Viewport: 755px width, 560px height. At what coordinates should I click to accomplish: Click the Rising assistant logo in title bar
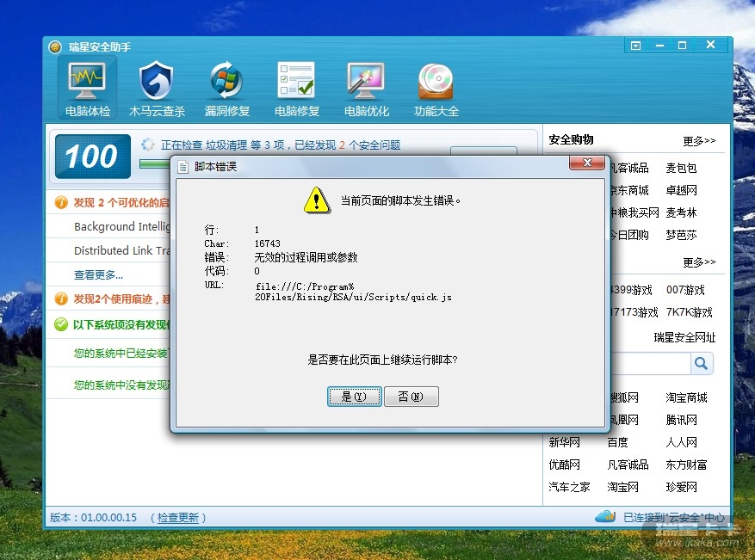click(55, 46)
